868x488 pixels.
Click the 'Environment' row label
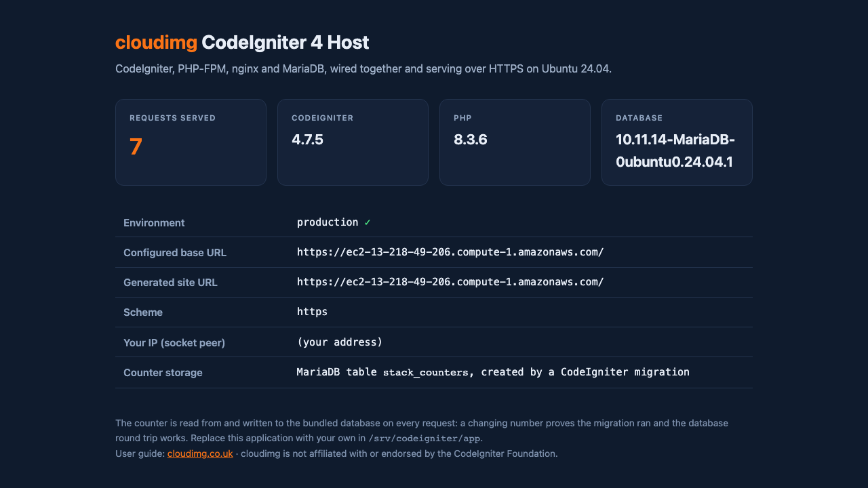coord(154,222)
